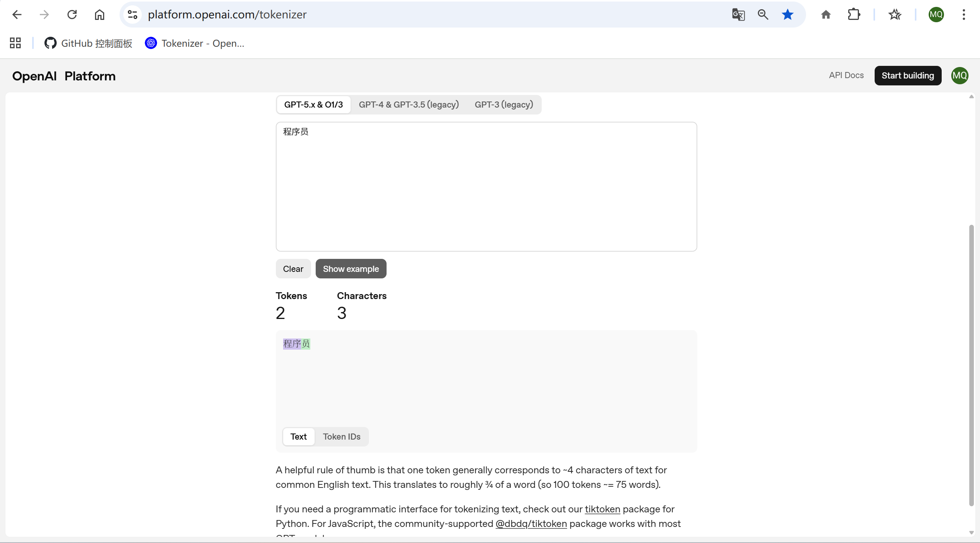Click the zoom magnifier icon in address bar
Image resolution: width=980 pixels, height=543 pixels.
tap(763, 15)
